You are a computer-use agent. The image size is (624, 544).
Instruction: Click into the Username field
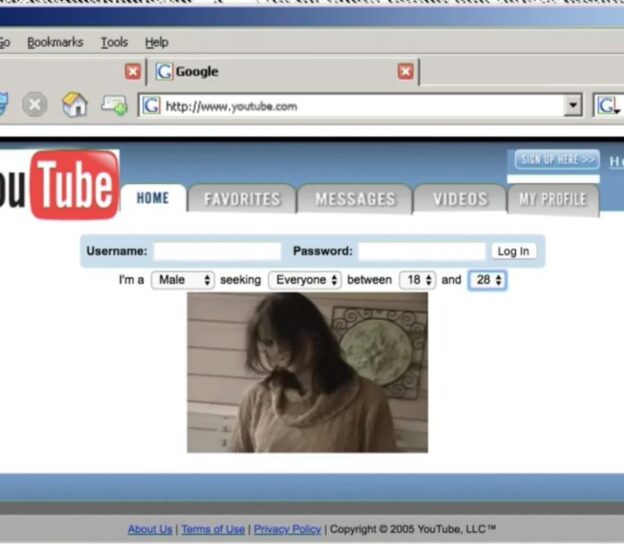click(217, 251)
